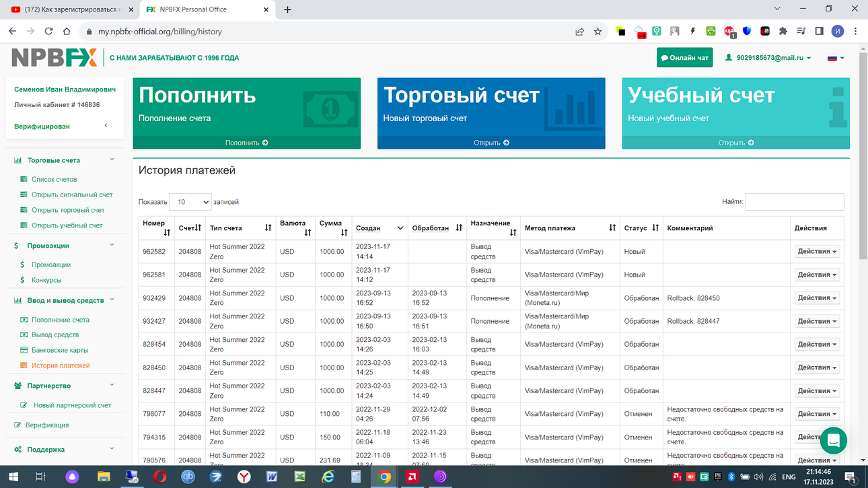The height and width of the screenshot is (488, 868).
Task: Open Excel from taskbar
Action: click(300, 477)
